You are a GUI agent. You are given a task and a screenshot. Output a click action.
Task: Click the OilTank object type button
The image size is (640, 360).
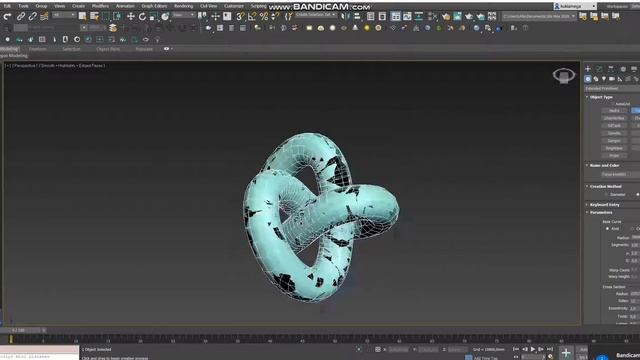pos(614,126)
